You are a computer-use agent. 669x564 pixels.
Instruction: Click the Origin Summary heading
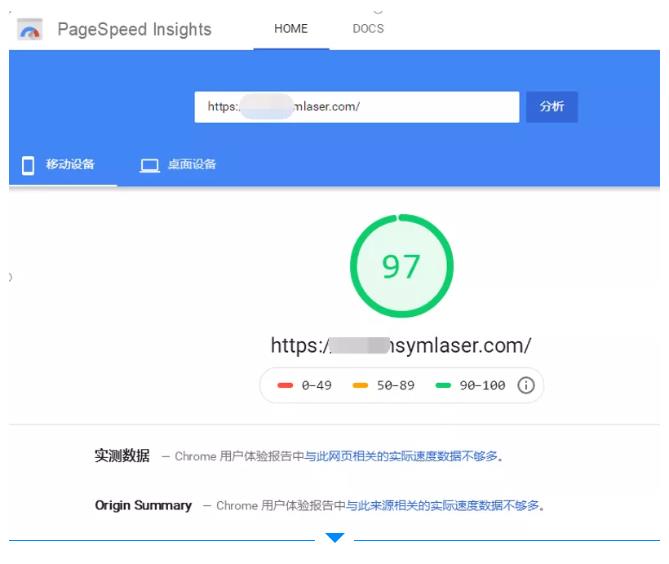[x=143, y=505]
